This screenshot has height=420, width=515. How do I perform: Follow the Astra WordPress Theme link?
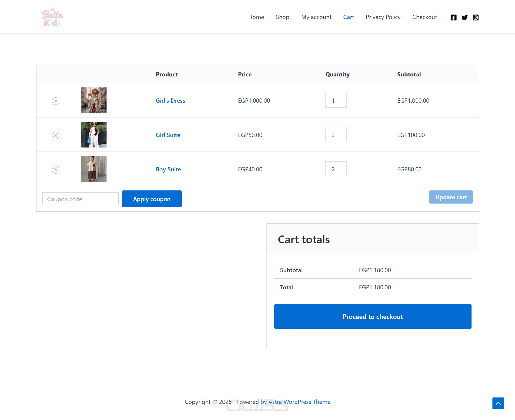(x=299, y=401)
